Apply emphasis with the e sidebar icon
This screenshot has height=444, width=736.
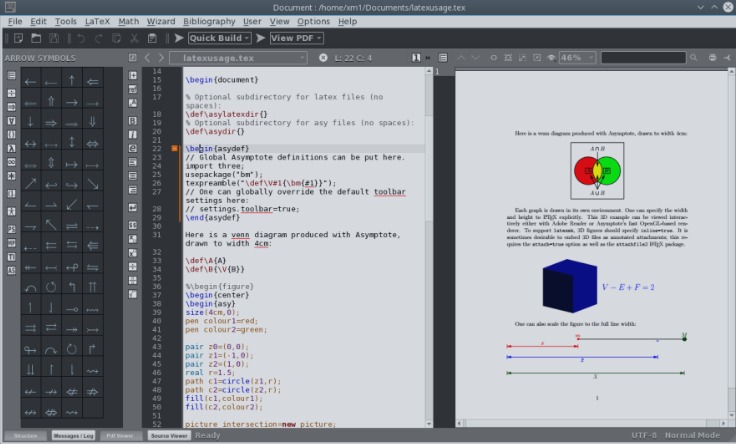pyautogui.click(x=133, y=148)
